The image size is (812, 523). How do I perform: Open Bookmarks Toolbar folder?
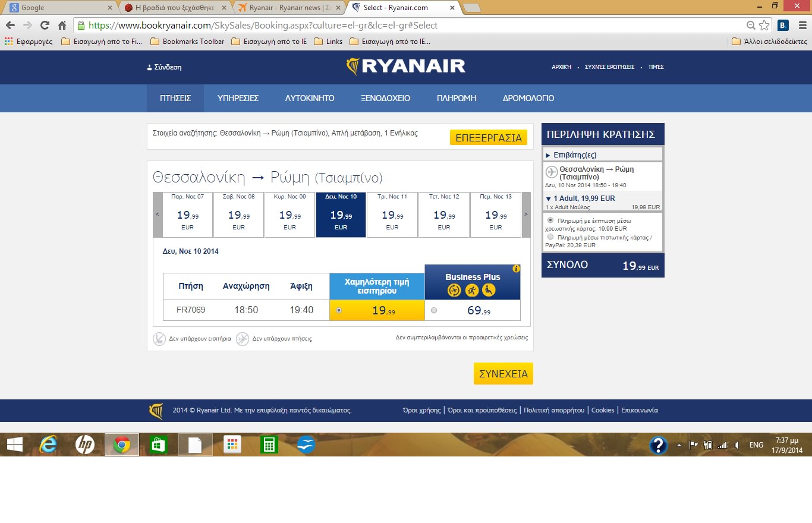[x=187, y=42]
